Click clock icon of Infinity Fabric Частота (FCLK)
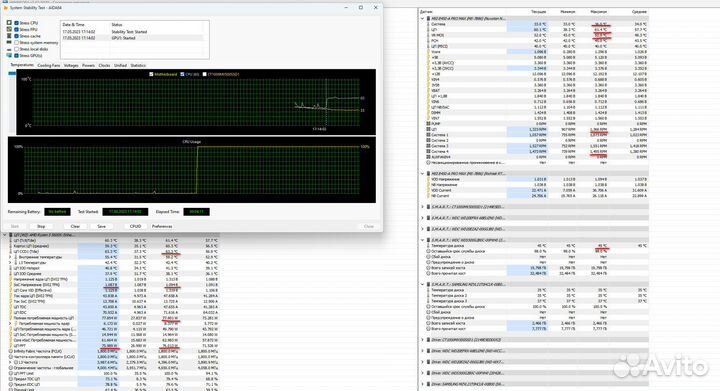720x391 pixels. pyautogui.click(x=11, y=351)
